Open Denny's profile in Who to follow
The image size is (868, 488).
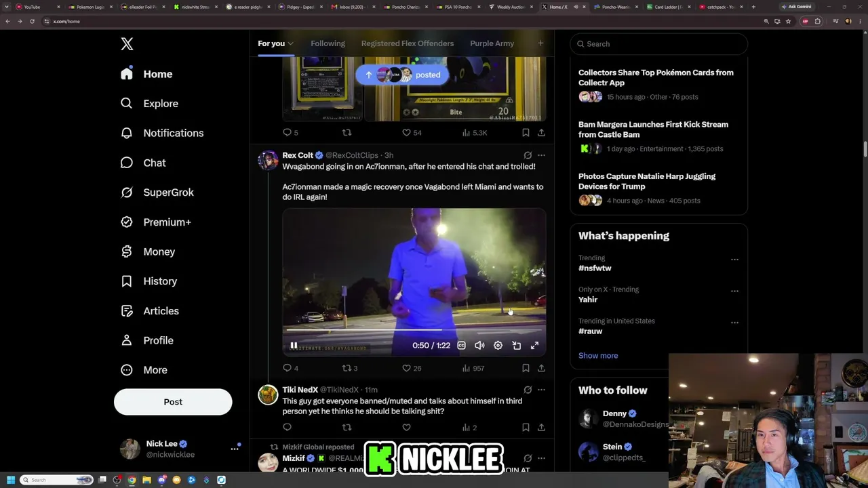point(614,413)
